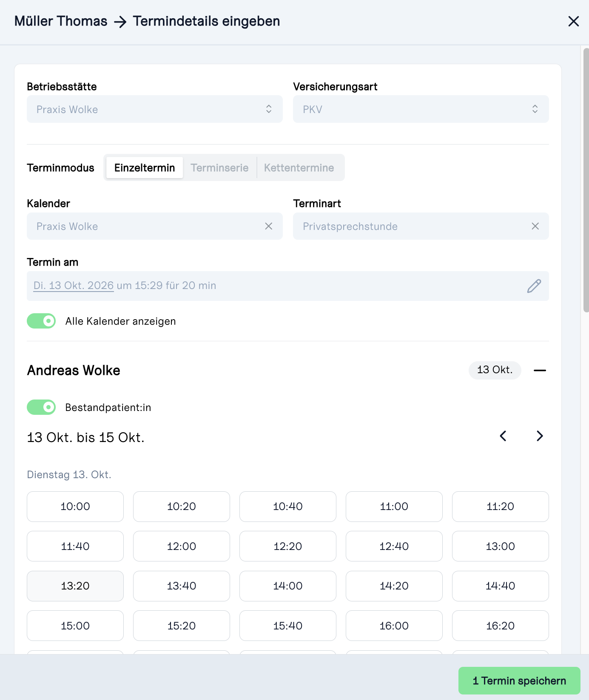Clear the Kalender field Praxis Wolke
This screenshot has height=700, width=589.
pyautogui.click(x=268, y=226)
